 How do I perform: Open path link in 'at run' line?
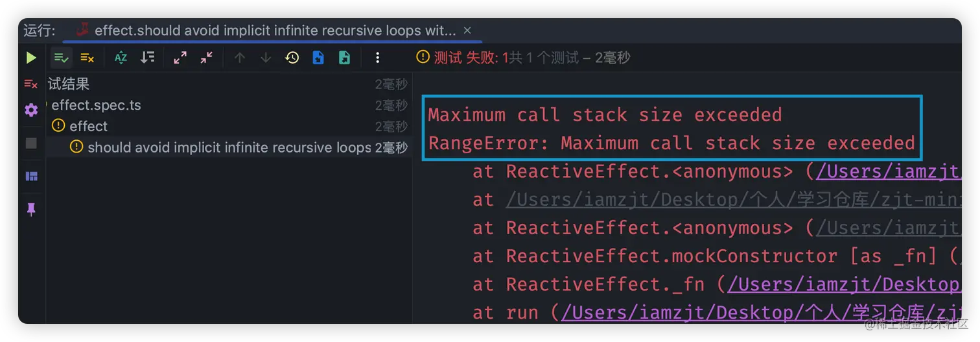click(x=761, y=313)
